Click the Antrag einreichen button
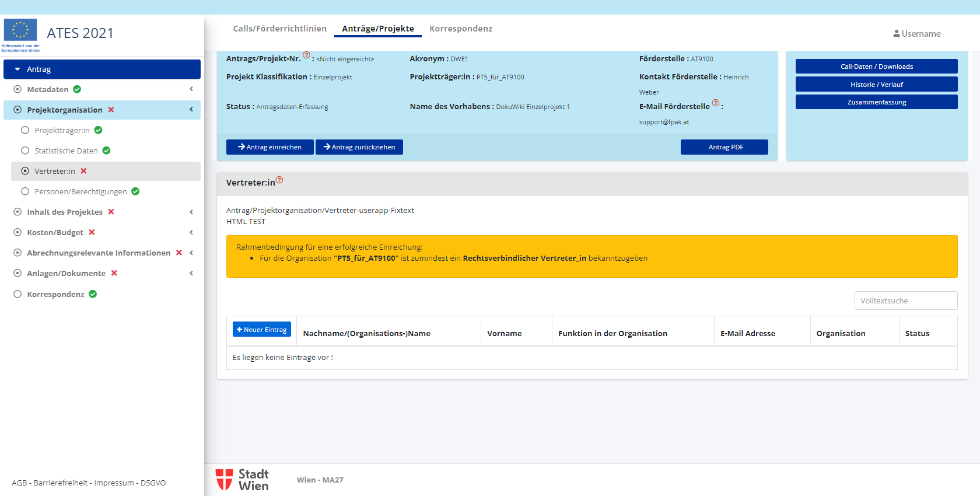 coord(270,147)
